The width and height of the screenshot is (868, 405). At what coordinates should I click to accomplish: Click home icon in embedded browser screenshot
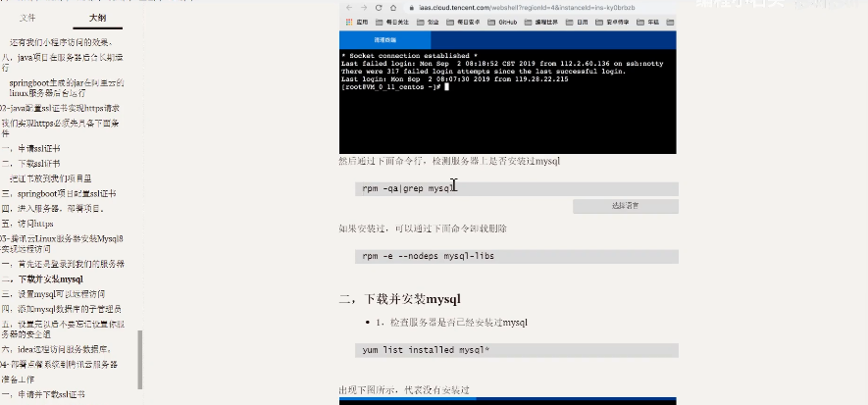click(393, 8)
